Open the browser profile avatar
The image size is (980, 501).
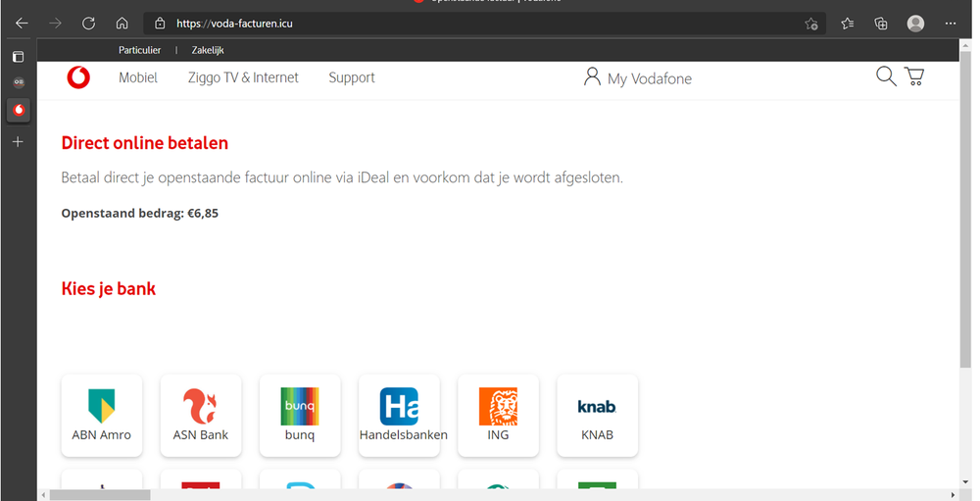[x=915, y=24]
